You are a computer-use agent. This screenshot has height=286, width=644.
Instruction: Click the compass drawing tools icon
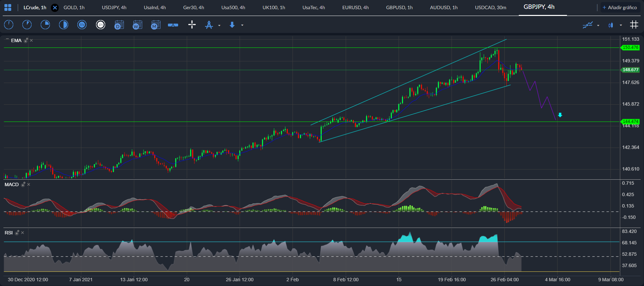click(209, 25)
